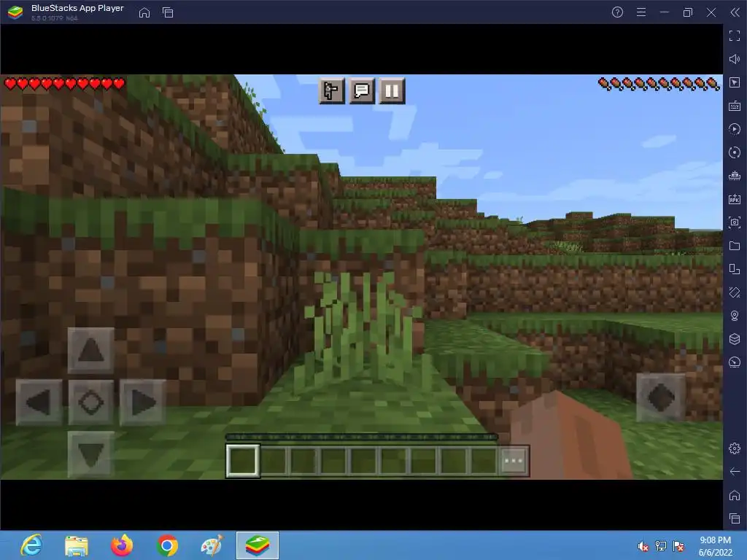The image size is (747, 560).
Task: Select the highlighted first hotbar slot
Action: pyautogui.click(x=242, y=461)
